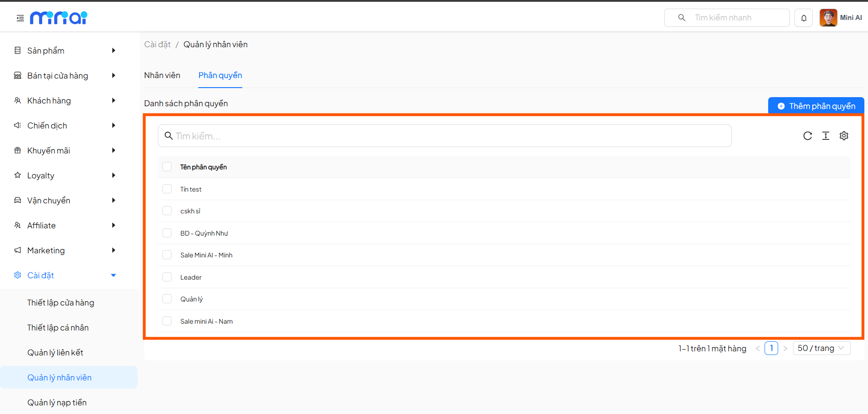Click the Thêm phân quyền button
Image resolution: width=868 pixels, height=414 pixels.
point(816,106)
